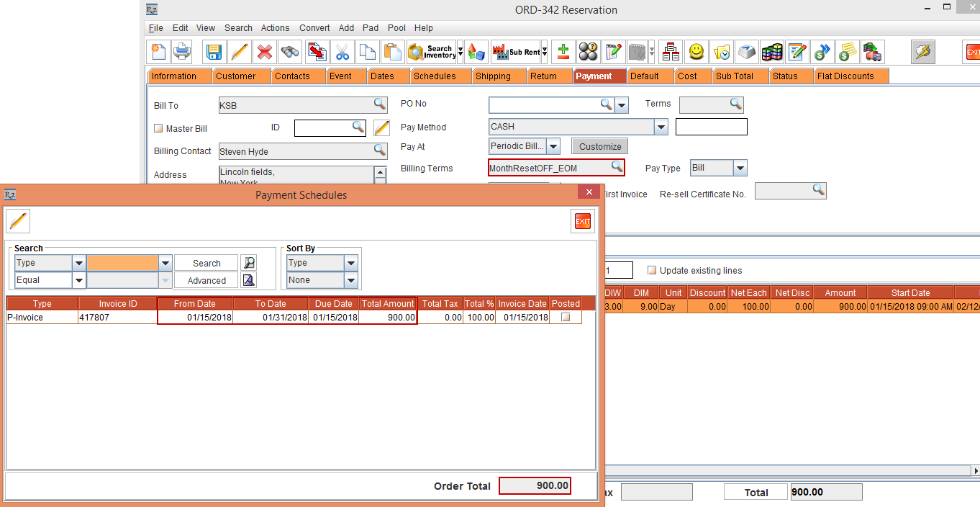Expand the Pay Method CASH dropdown
The width and height of the screenshot is (980, 507).
661,127
